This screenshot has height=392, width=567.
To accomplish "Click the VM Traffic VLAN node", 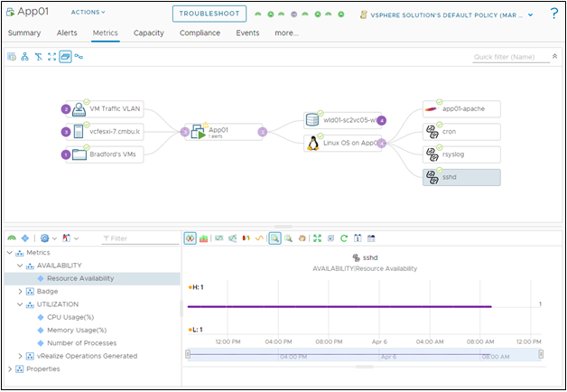I will (x=108, y=108).
